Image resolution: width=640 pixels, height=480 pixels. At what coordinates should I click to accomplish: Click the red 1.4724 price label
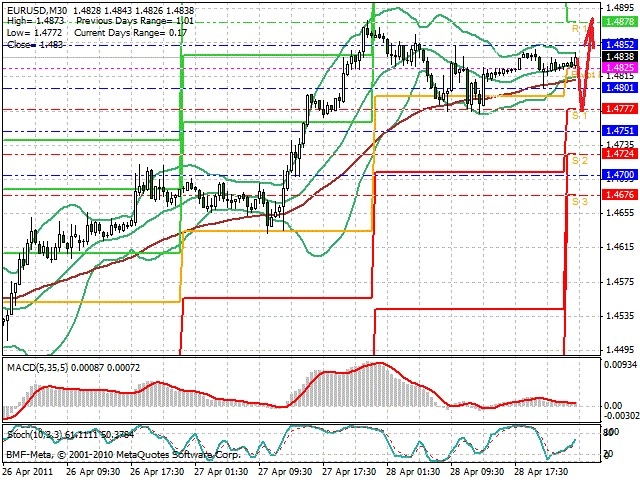pos(620,153)
